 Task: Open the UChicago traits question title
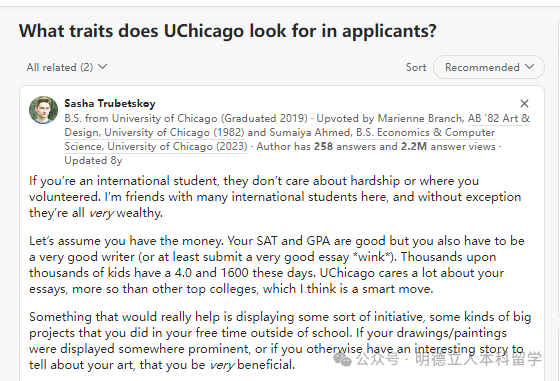(228, 31)
